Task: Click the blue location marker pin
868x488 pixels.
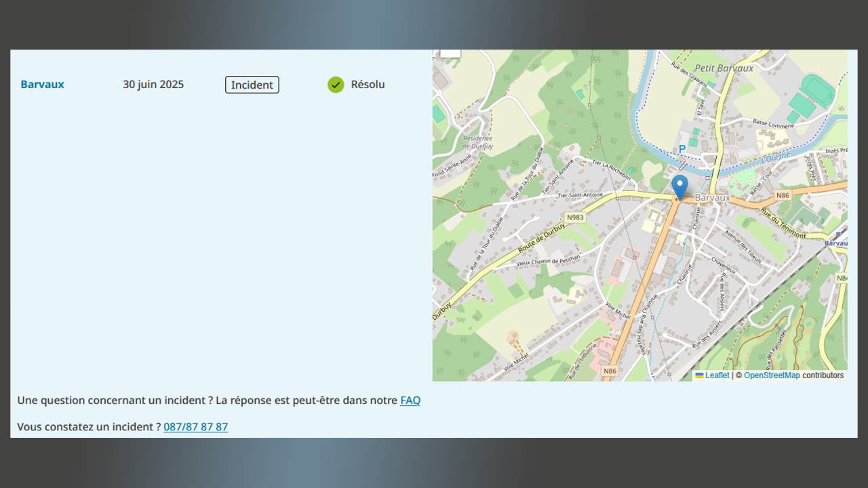Action: click(x=679, y=187)
